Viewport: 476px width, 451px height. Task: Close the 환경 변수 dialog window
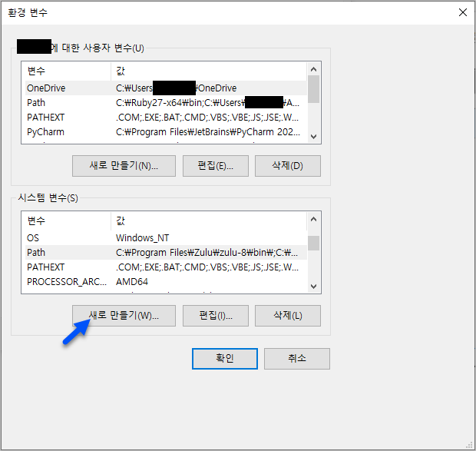(463, 12)
